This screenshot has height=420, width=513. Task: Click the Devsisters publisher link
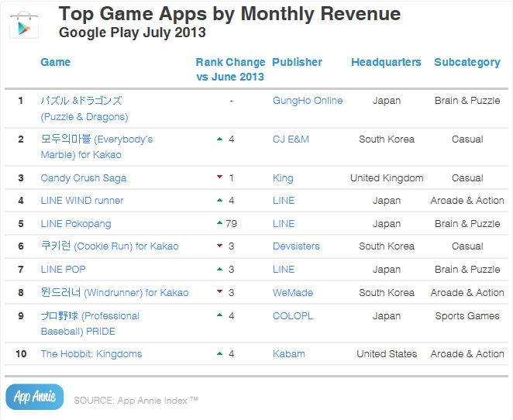coord(295,246)
